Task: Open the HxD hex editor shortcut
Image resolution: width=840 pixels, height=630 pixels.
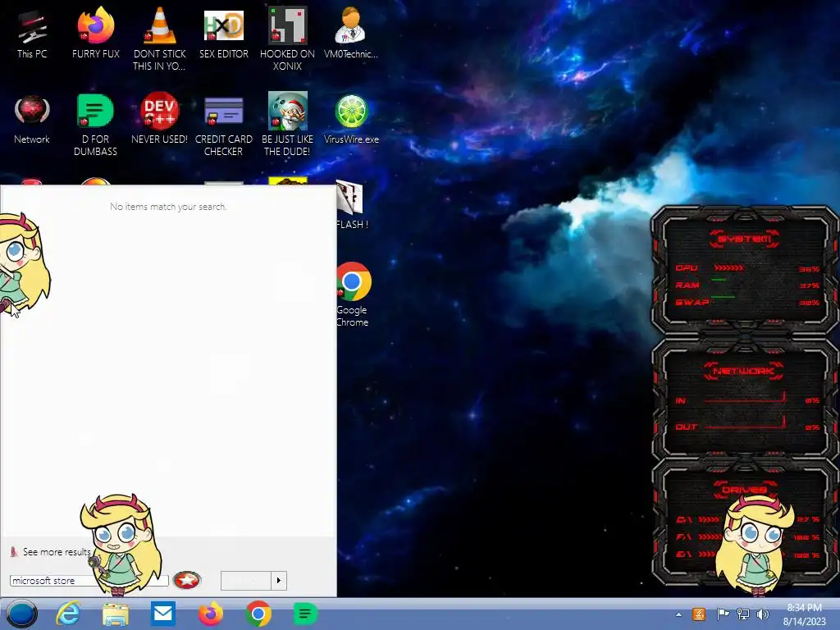Action: click(223, 33)
